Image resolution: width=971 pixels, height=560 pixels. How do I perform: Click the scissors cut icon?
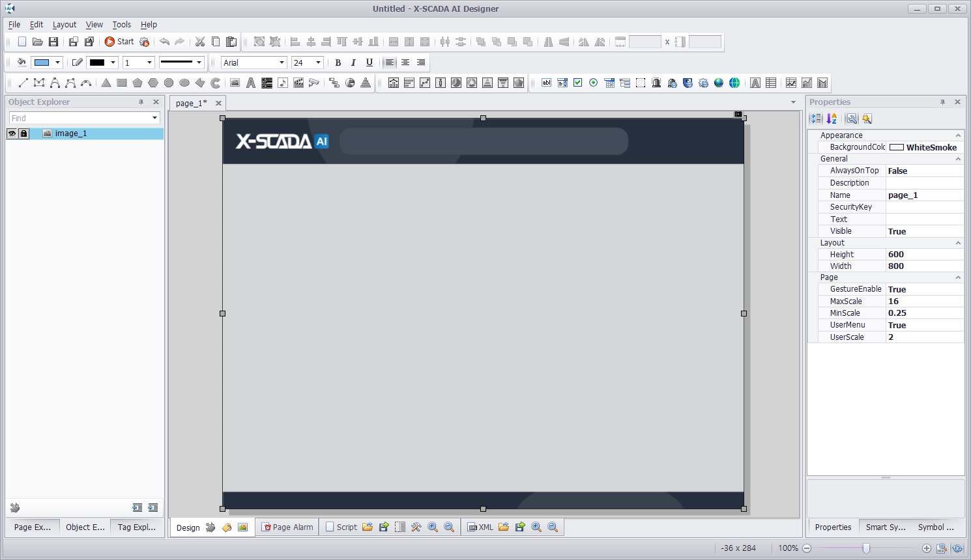tap(200, 42)
